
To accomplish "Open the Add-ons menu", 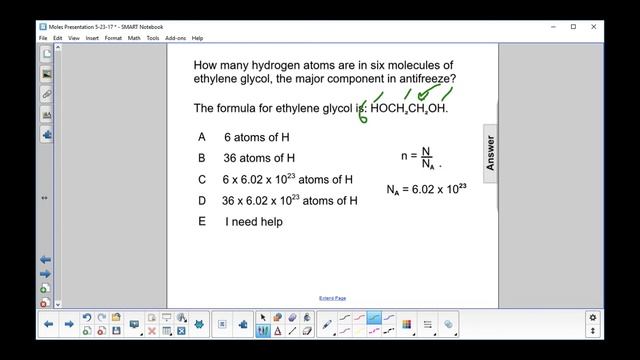I will pyautogui.click(x=176, y=38).
